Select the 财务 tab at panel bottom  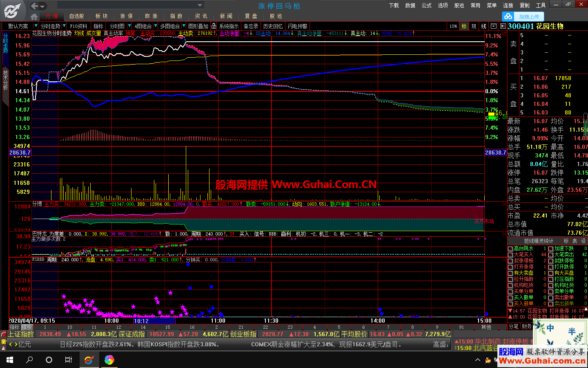527,326
